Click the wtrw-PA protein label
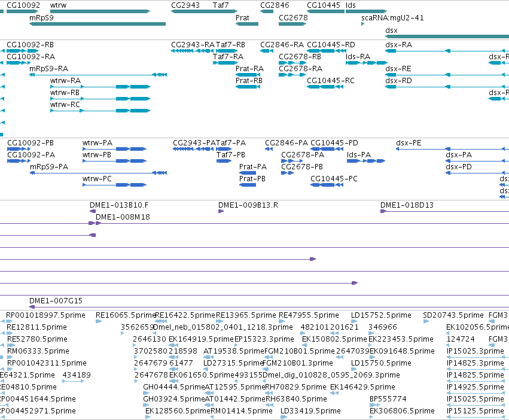The height and width of the screenshot is (420, 509). 97,142
